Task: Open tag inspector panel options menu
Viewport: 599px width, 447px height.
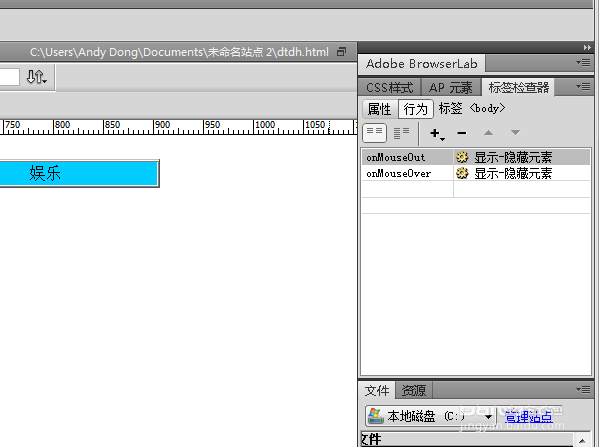Action: (584, 87)
